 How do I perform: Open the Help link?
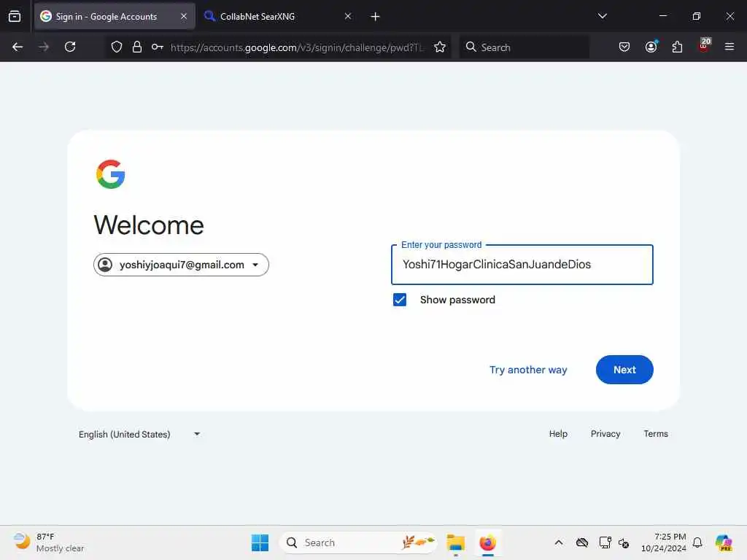[x=558, y=434]
